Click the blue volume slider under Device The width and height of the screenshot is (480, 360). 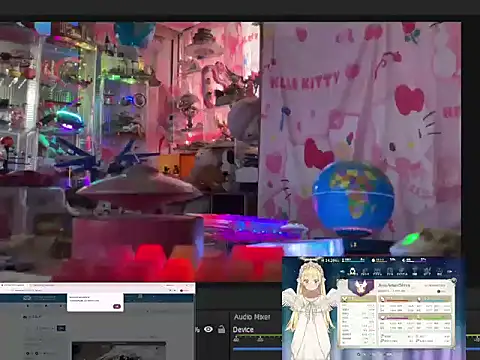click(x=257, y=349)
